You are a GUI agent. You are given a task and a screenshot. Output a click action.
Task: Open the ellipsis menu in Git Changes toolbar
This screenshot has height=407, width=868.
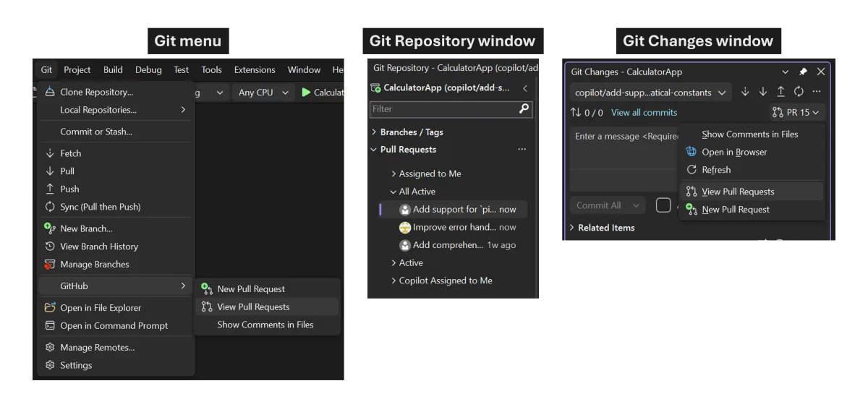817,92
